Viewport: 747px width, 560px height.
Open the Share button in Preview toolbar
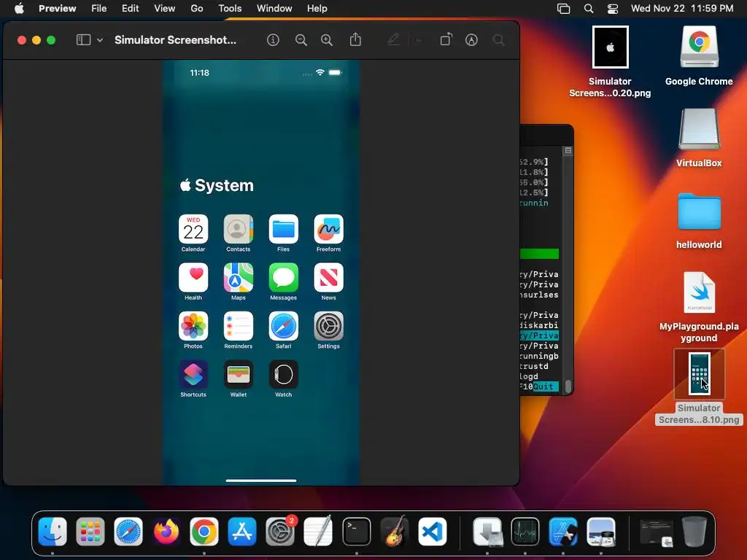(355, 39)
